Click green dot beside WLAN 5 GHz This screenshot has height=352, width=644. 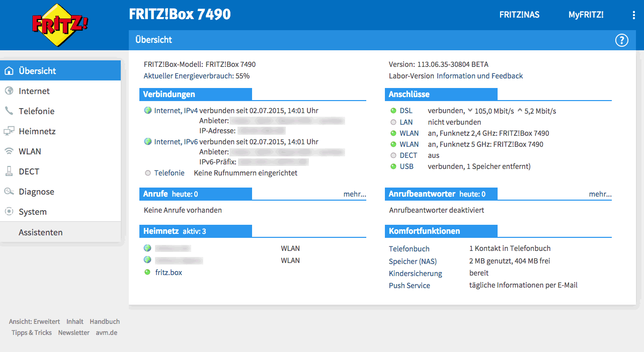(393, 144)
